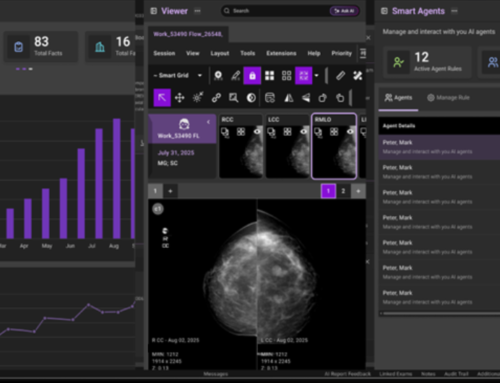Select the RCC thumbnail
The height and width of the screenshot is (383, 500).
[x=241, y=146]
